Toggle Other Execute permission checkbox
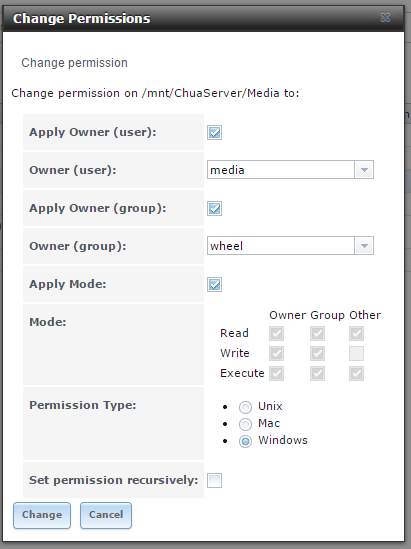Image resolution: width=411 pixels, height=549 pixels. pyautogui.click(x=356, y=373)
